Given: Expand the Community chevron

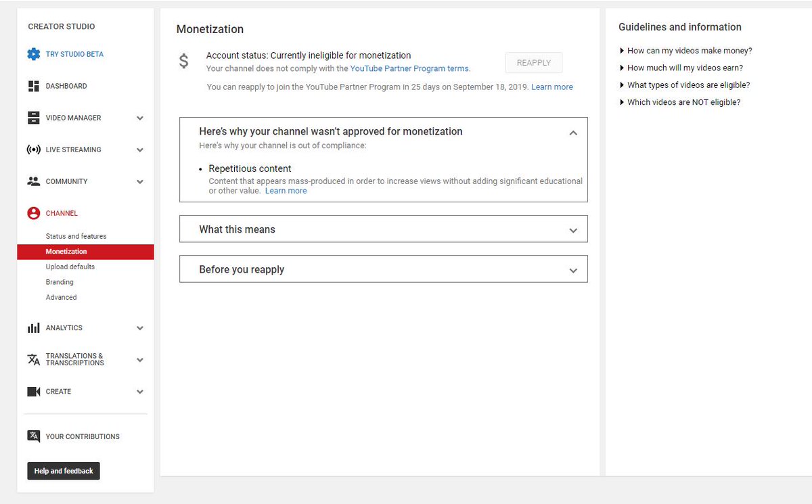Looking at the screenshot, I should (x=140, y=181).
